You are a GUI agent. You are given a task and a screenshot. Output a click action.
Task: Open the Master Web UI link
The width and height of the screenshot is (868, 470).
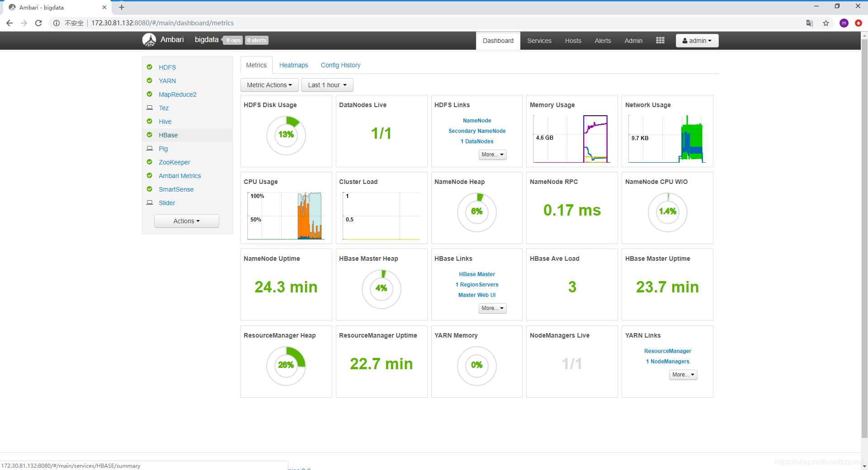pyautogui.click(x=477, y=295)
